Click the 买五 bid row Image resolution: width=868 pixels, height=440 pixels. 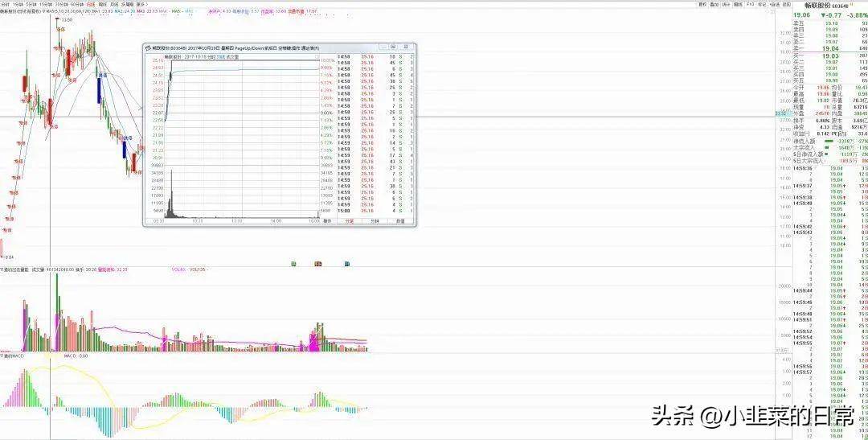(829, 80)
